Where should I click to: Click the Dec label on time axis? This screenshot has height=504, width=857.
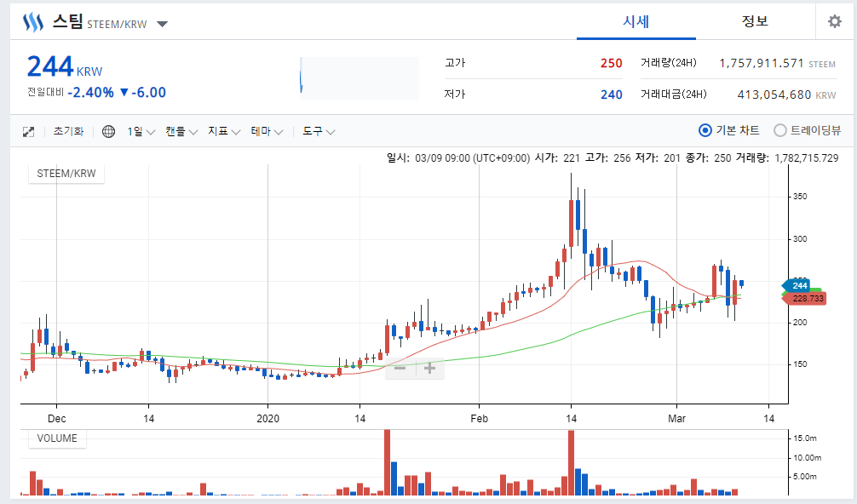click(57, 419)
